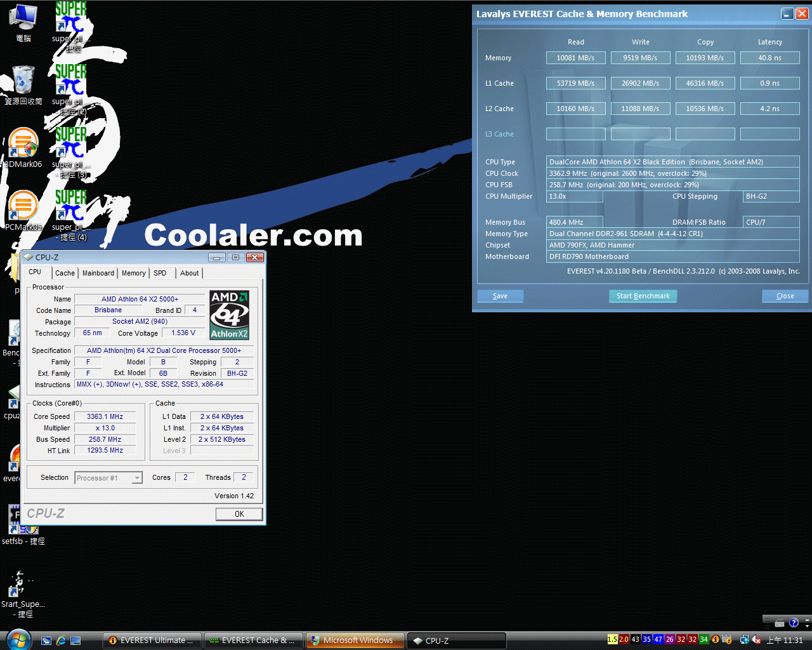Activate the EVEREST Ultimate taskbar button
The width and height of the screenshot is (812, 650).
(x=152, y=640)
